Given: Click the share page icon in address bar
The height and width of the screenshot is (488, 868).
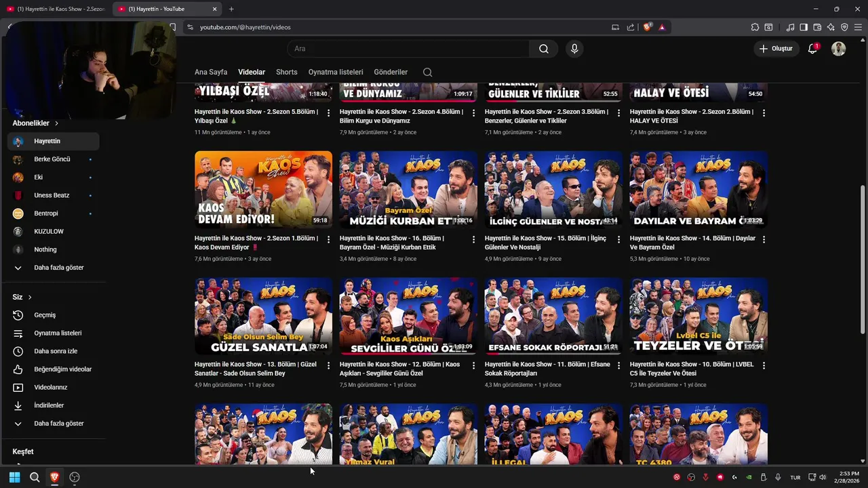Looking at the screenshot, I should pos(631,27).
